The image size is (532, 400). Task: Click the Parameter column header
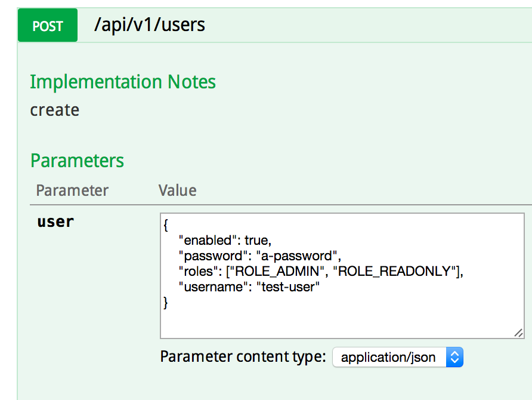pos(72,190)
